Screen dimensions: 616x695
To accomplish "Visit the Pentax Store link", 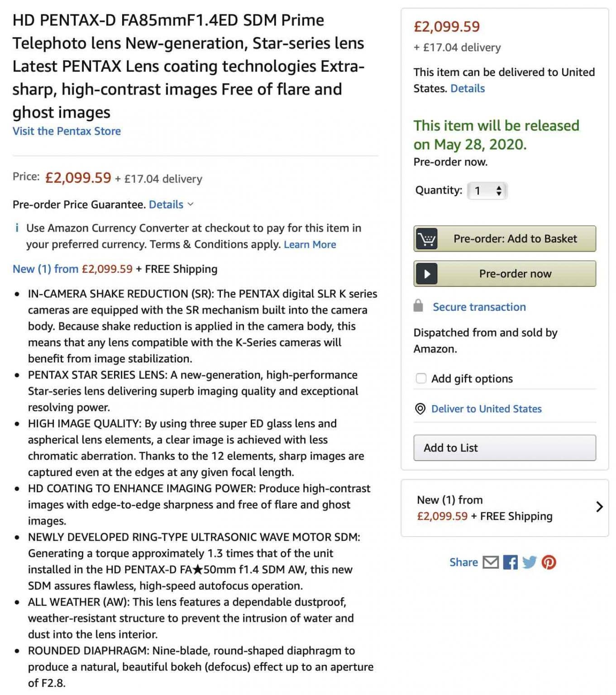I will click(x=67, y=131).
